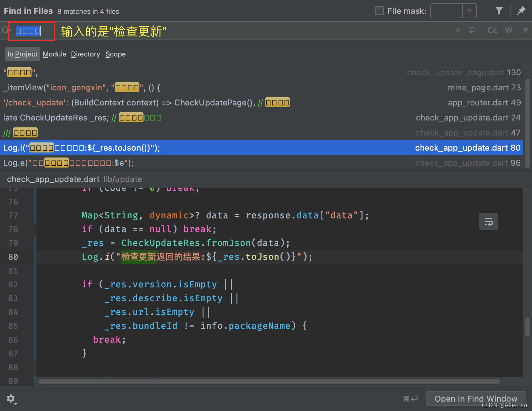The image size is (532, 411).
Task: Select result check_update_page.dart 130
Action: point(262,72)
